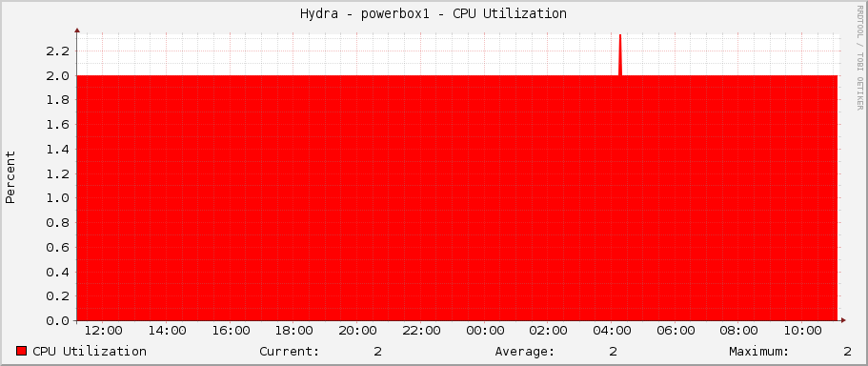Click the 18:00 x-axis time label
Image resolution: width=868 pixels, height=366 pixels.
pyautogui.click(x=294, y=331)
